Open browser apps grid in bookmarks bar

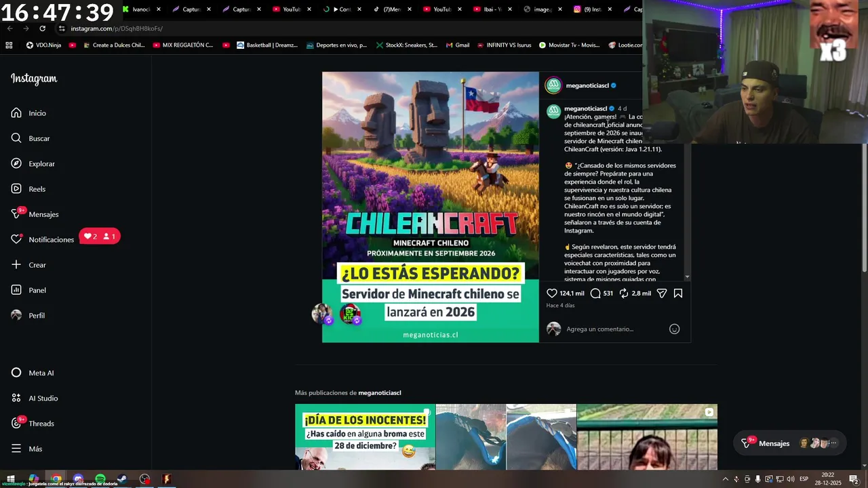click(x=9, y=45)
